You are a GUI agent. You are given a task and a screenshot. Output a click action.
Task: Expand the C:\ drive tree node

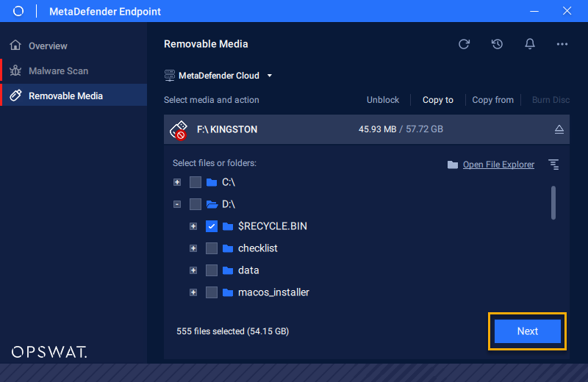[177, 182]
